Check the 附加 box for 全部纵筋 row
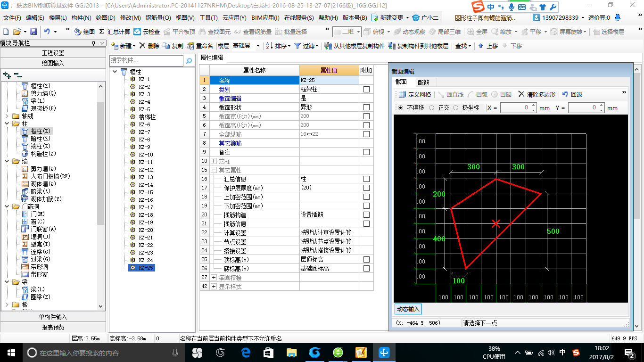The image size is (644, 362). [x=366, y=134]
